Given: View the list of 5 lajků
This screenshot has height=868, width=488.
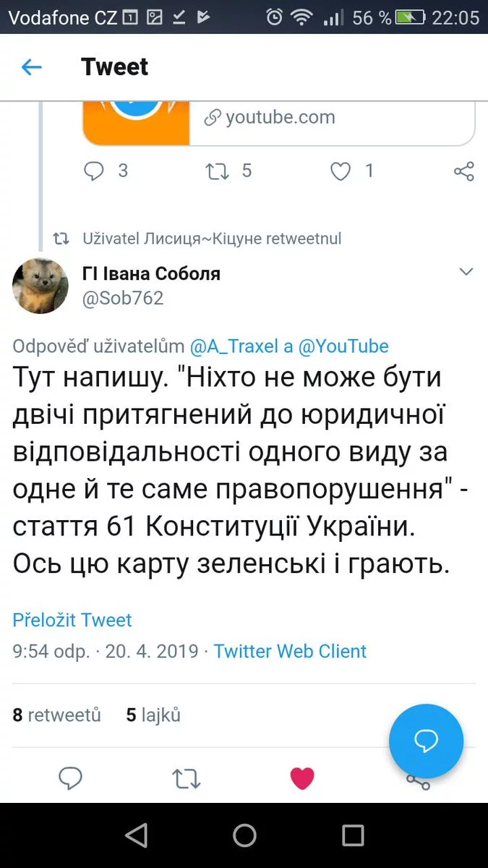Looking at the screenshot, I should [x=153, y=715].
